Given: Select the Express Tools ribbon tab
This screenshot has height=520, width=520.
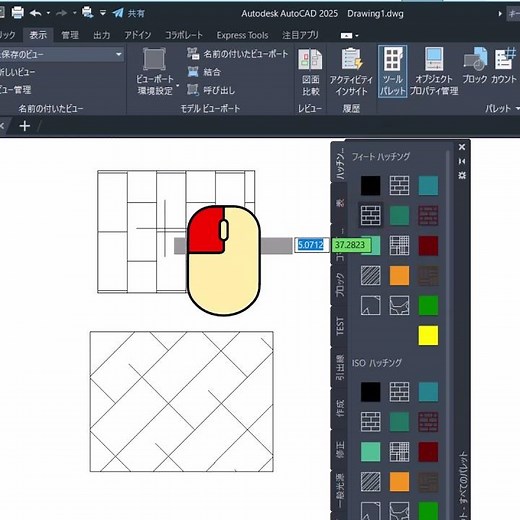Looking at the screenshot, I should 242,35.
